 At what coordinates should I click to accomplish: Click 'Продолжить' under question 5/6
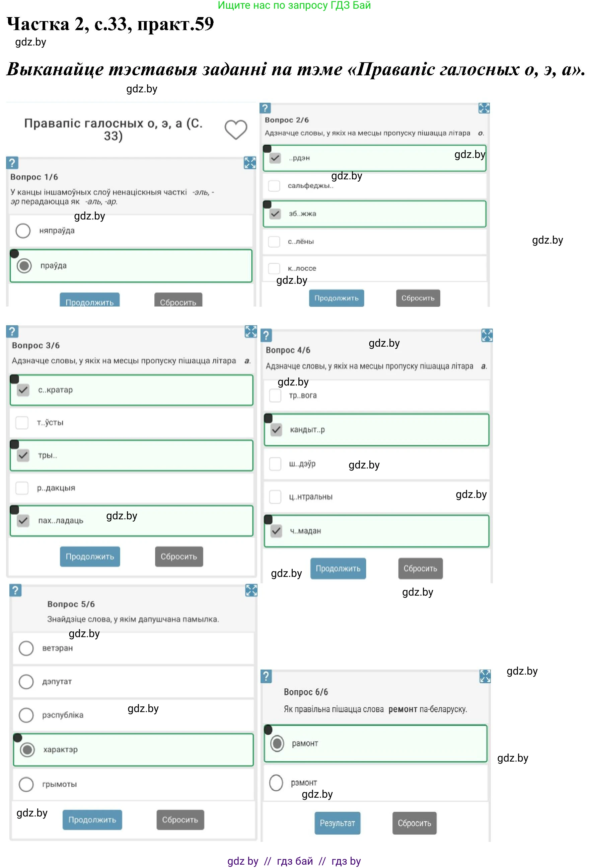click(92, 820)
